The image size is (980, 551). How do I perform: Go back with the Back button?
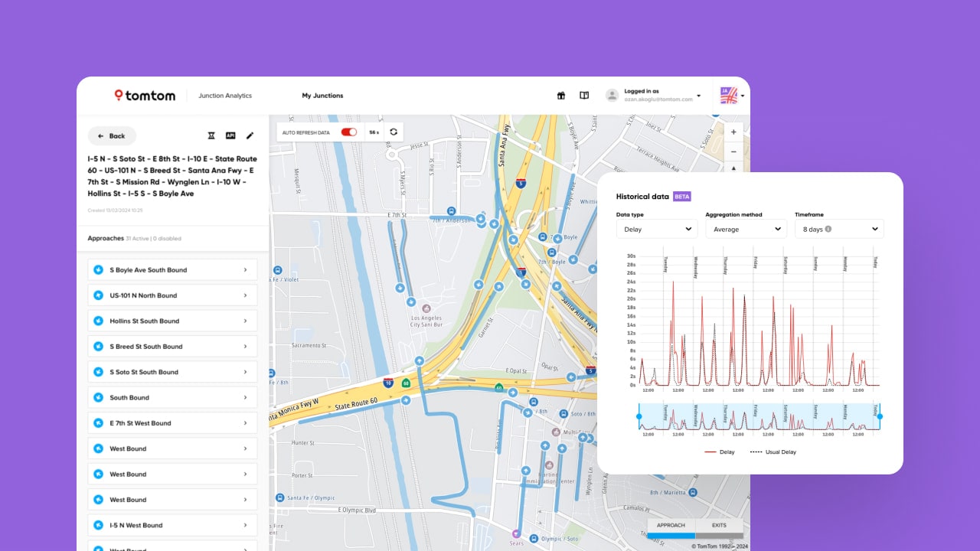tap(112, 136)
